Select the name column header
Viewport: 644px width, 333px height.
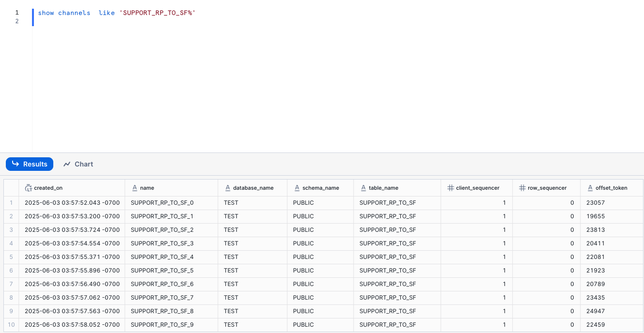pos(171,188)
